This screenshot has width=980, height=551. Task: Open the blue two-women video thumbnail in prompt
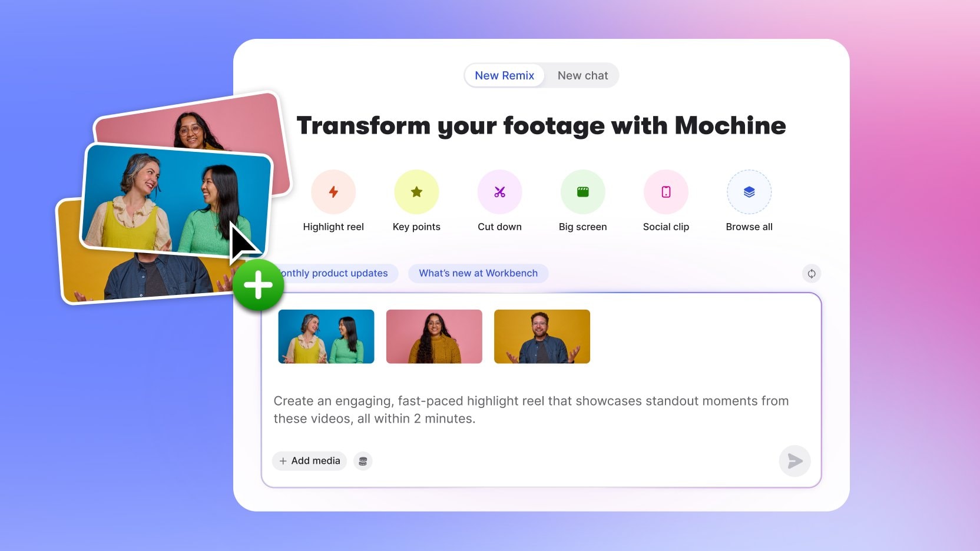click(x=326, y=336)
